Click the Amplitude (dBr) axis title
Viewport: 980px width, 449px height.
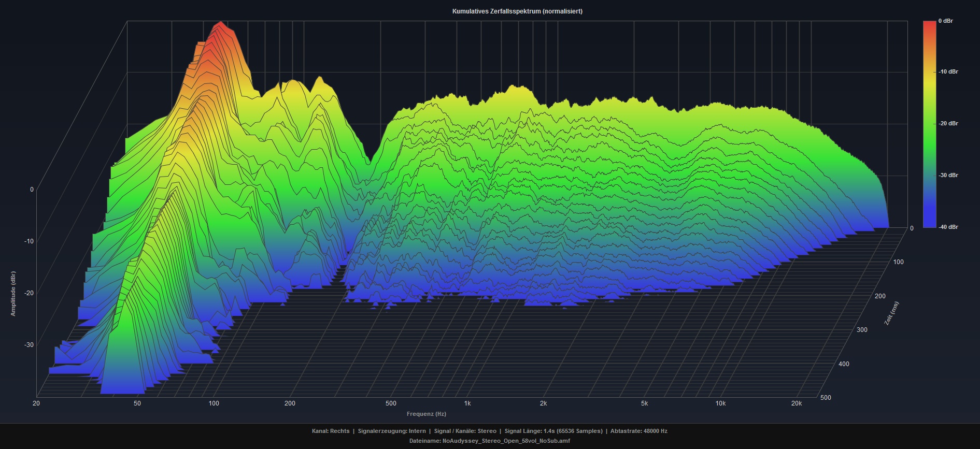coord(13,294)
